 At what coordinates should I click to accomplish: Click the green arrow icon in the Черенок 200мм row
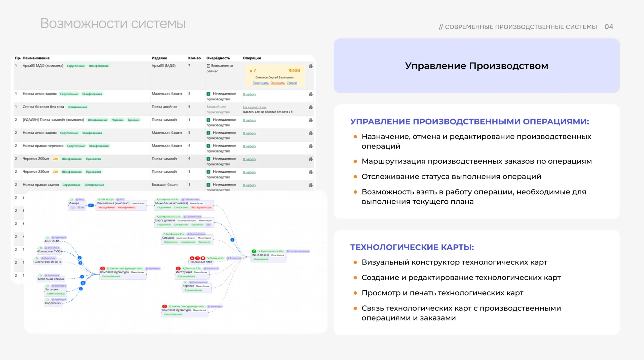(x=208, y=159)
